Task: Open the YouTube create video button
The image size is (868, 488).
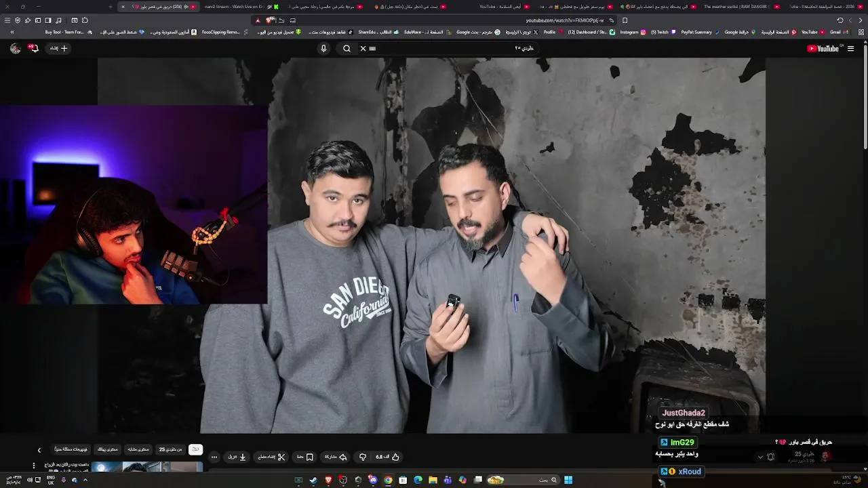Action: pos(59,48)
